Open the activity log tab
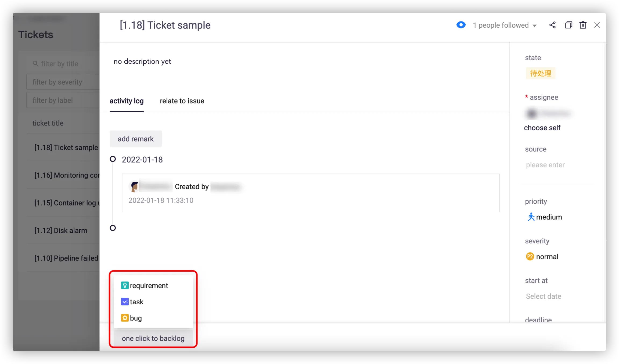The image size is (619, 364). [x=127, y=101]
